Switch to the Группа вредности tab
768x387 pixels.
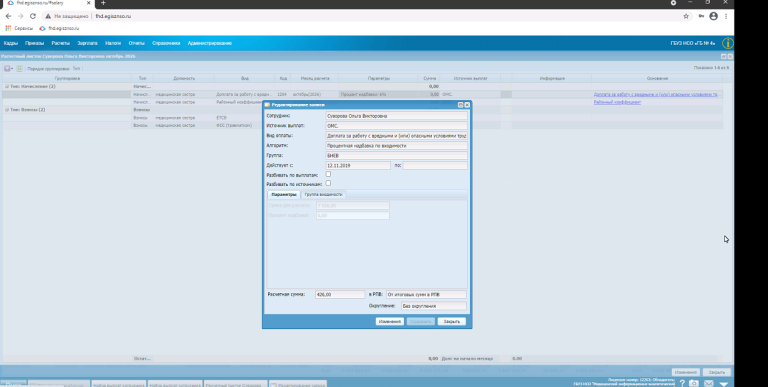323,194
